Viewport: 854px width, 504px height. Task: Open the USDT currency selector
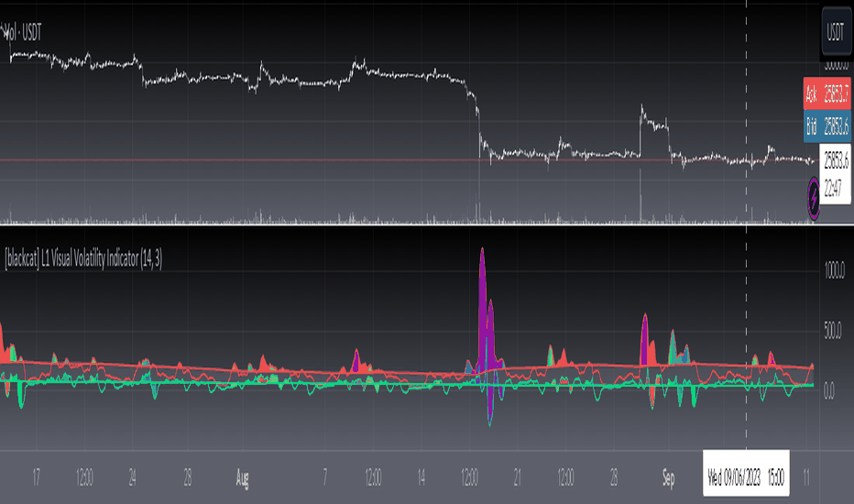[836, 31]
